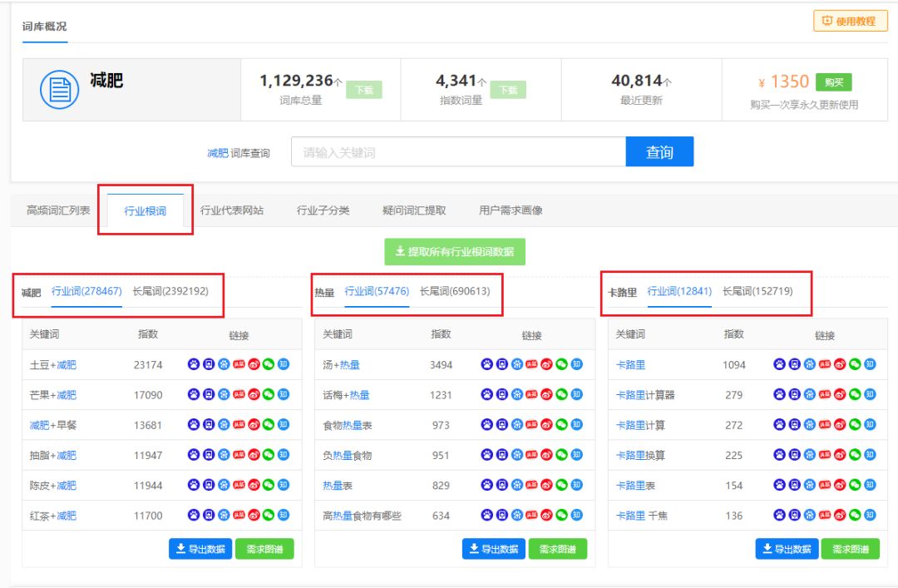Select the 行业根词 tab
The width and height of the screenshot is (898, 588).
click(145, 211)
